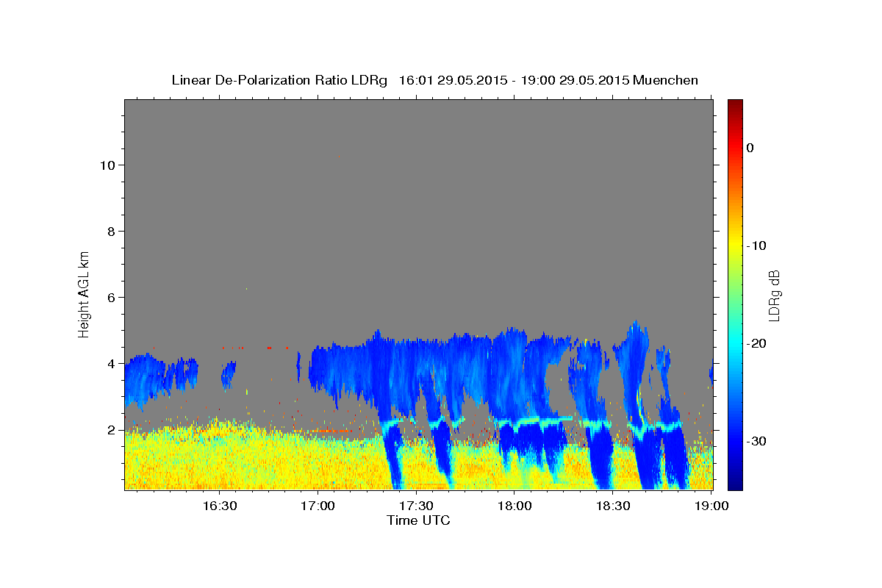Click the height axis label 2

pos(112,429)
